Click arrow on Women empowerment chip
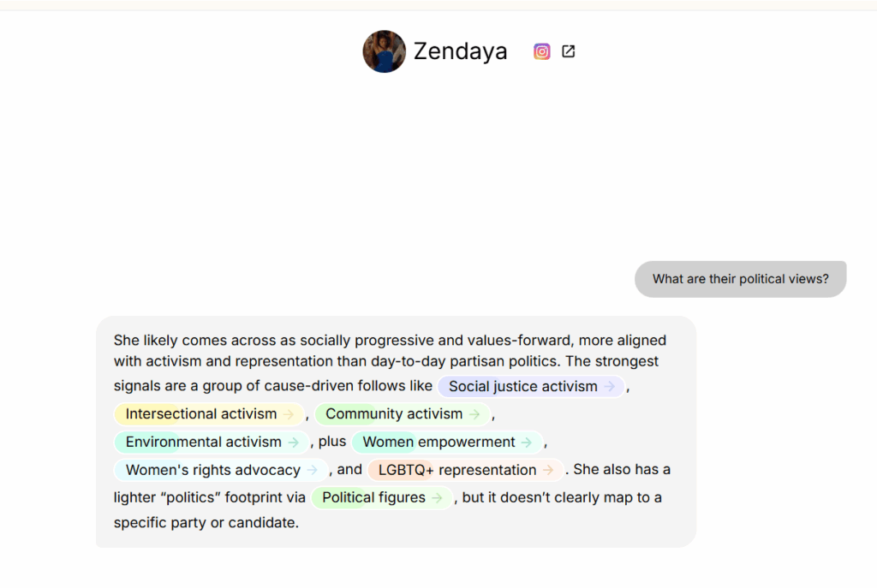 click(x=527, y=442)
